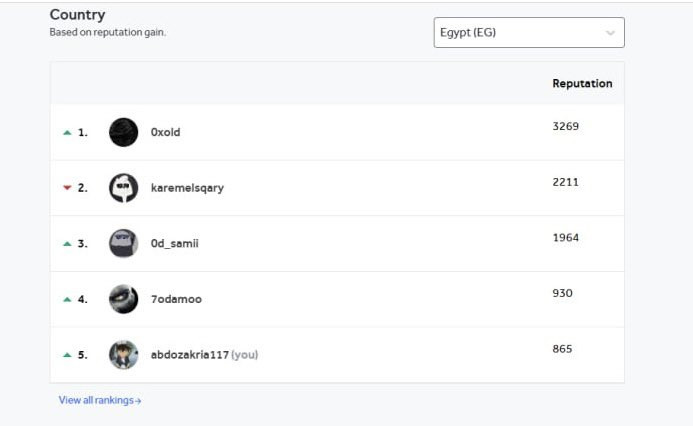This screenshot has height=426, width=693.
Task: Click abdozakria117's profile avatar
Action: click(124, 354)
